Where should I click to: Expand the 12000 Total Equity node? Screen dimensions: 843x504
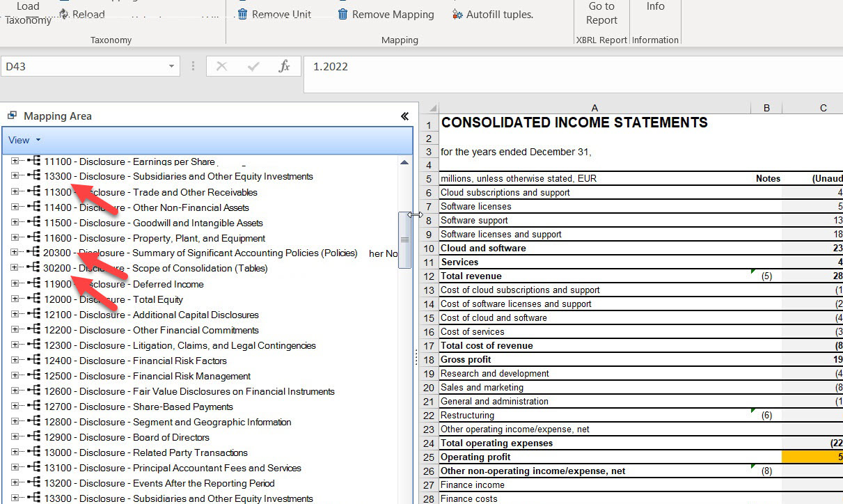[x=15, y=299]
